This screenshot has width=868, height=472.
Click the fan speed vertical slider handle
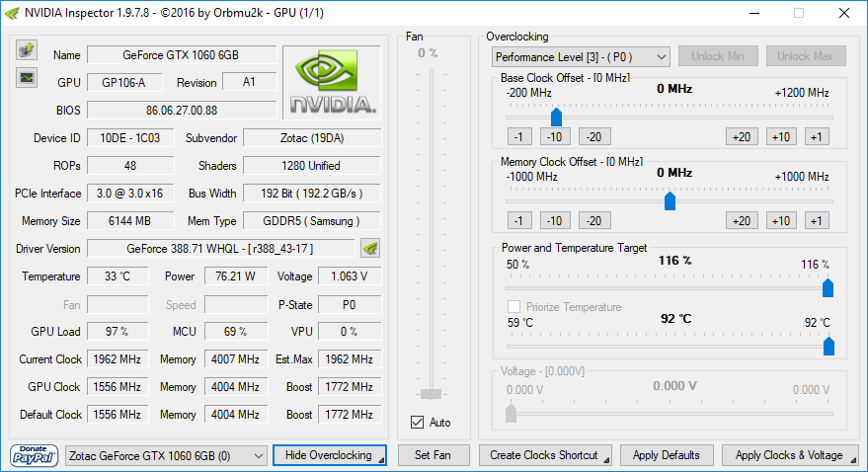(431, 394)
